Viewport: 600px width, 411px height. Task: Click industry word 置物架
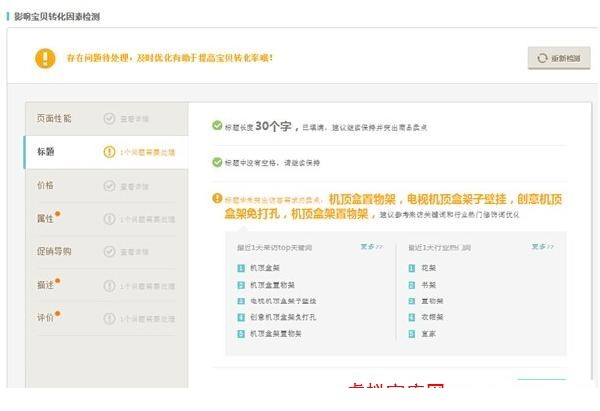point(432,301)
